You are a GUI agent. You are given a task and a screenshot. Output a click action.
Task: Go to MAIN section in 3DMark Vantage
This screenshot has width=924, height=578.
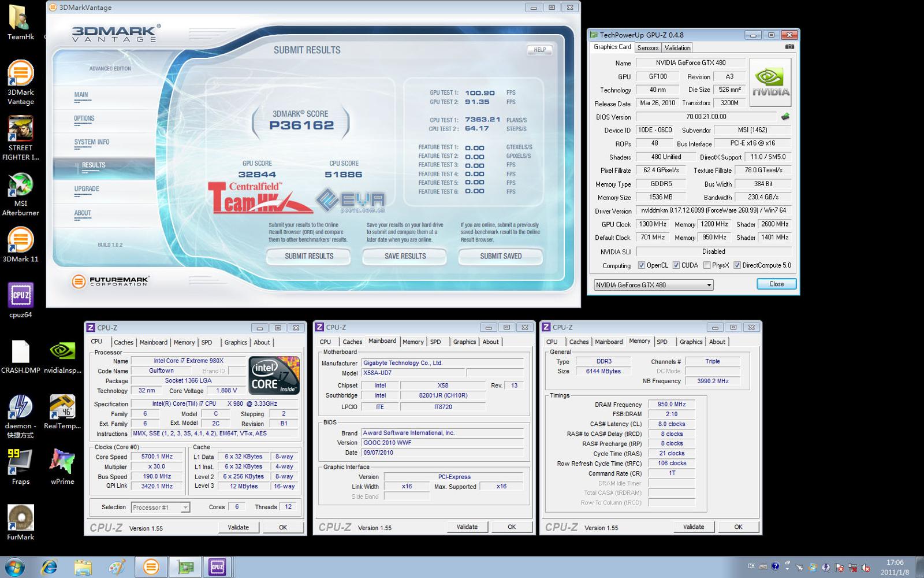click(x=81, y=95)
